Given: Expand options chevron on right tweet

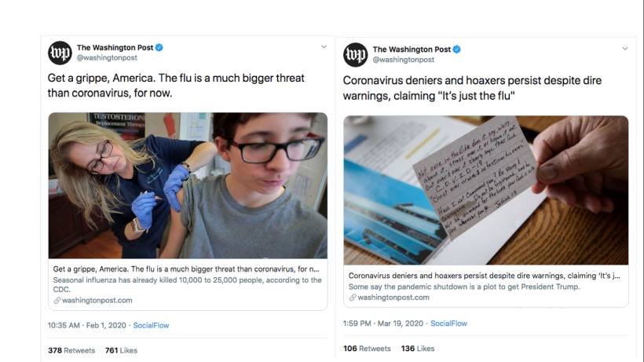Looking at the screenshot, I should [x=624, y=49].
